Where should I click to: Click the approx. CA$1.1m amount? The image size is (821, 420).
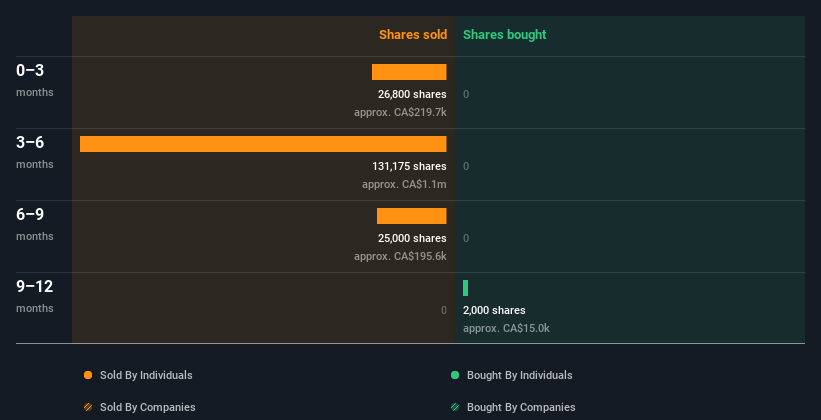tap(404, 184)
